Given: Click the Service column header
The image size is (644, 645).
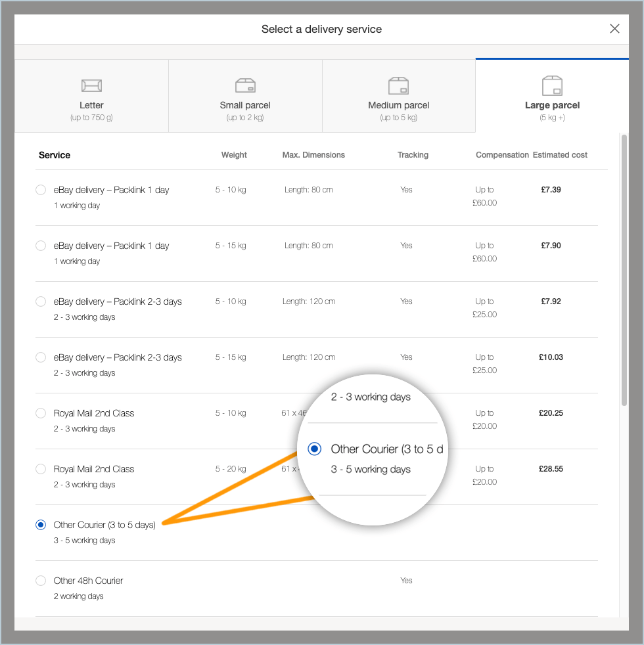Looking at the screenshot, I should pos(55,155).
